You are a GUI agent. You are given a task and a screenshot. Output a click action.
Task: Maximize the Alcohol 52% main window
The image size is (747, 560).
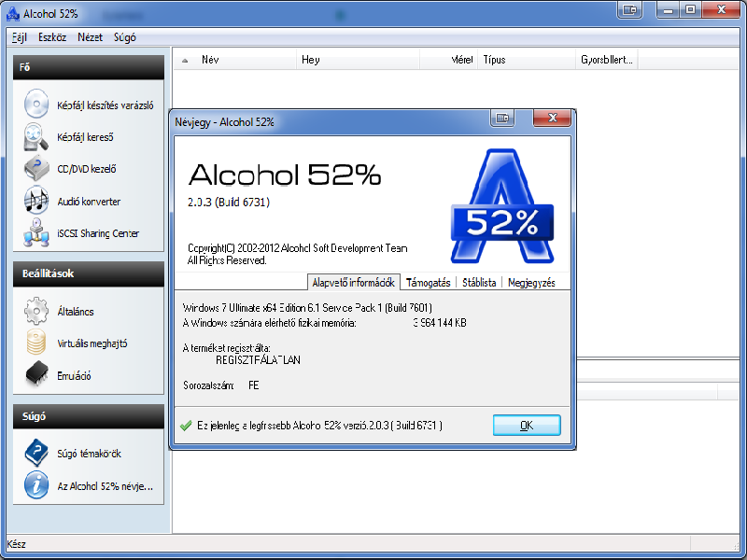pyautogui.click(x=690, y=9)
